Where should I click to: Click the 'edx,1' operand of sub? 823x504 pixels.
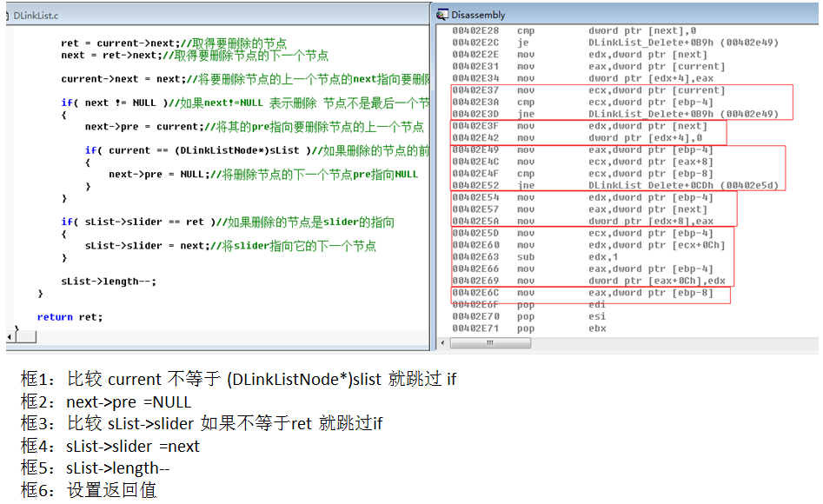click(603, 256)
